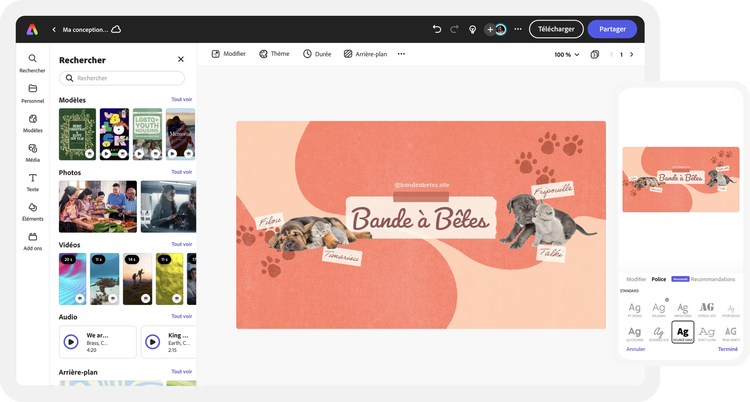Select the sunset hikers video thumbnail
This screenshot has width=750, height=402.
137,279
